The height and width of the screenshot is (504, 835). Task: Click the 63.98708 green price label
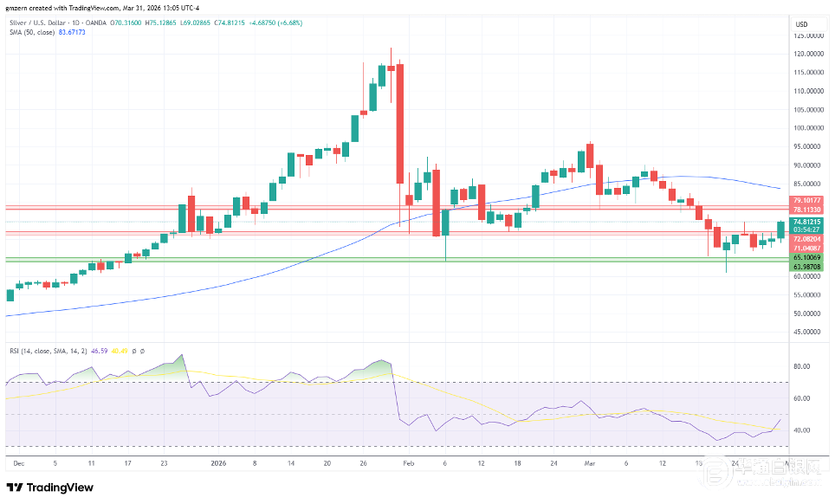pyautogui.click(x=806, y=268)
